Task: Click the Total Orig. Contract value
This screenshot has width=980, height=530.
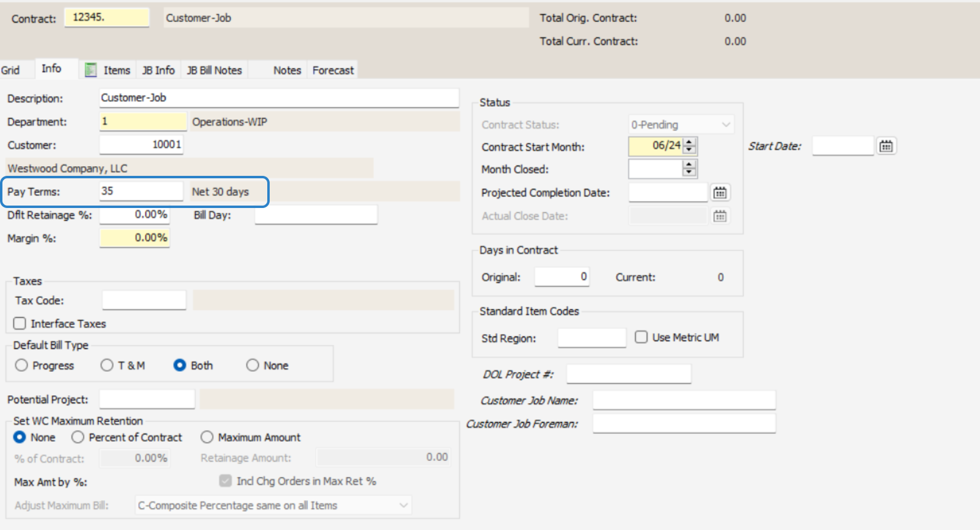Action: (735, 18)
